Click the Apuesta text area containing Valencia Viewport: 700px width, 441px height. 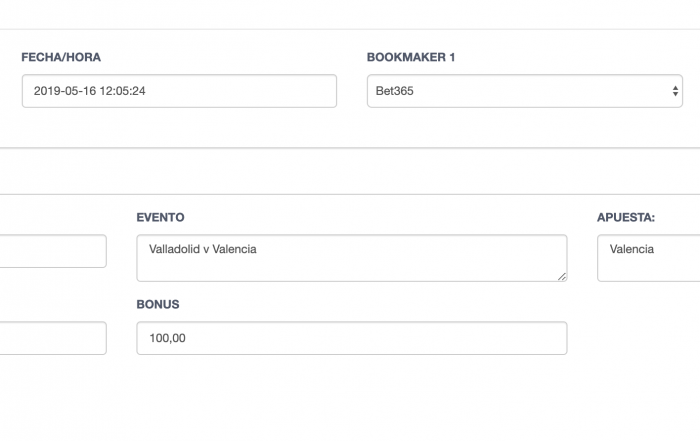coord(649,258)
